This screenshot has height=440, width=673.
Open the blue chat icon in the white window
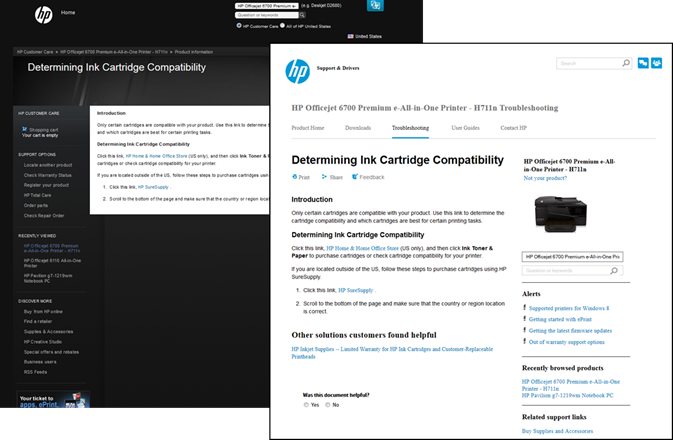coord(643,63)
